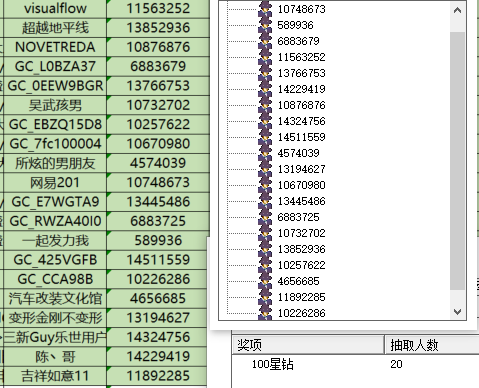Click spreadsheet ID cell 11892285
Screen dimensions: 479x388
[158, 376]
